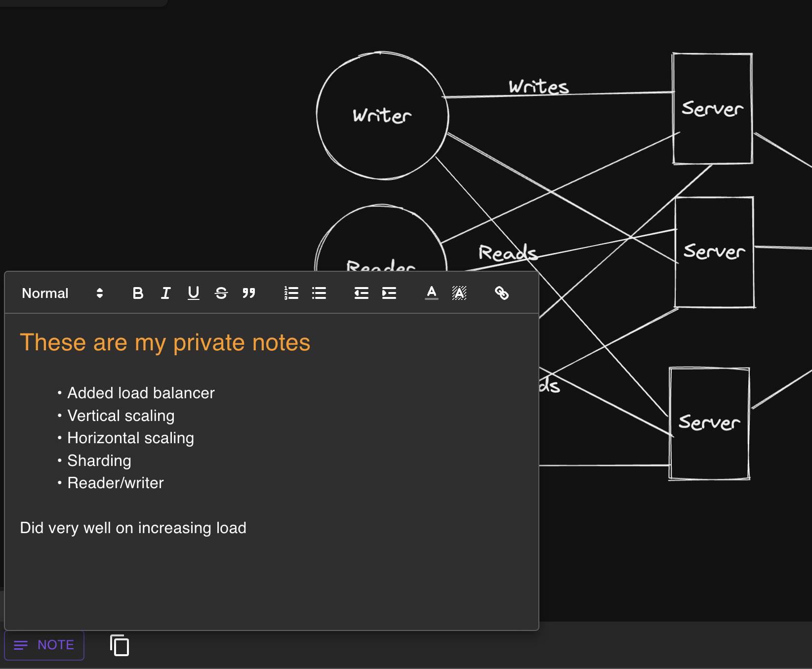
Task: Insert a blockquote
Action: point(248,293)
